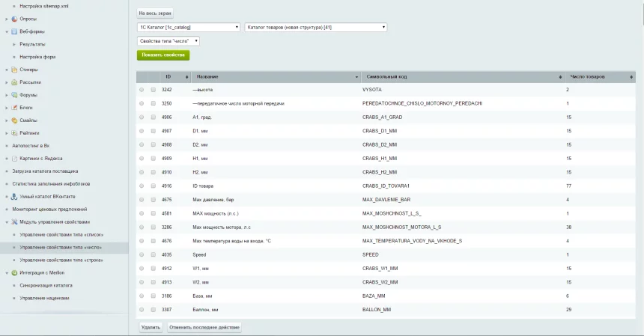Screen dimensions: 644x336
Task: Sort table by Число товаров column header
Action: coord(599,77)
